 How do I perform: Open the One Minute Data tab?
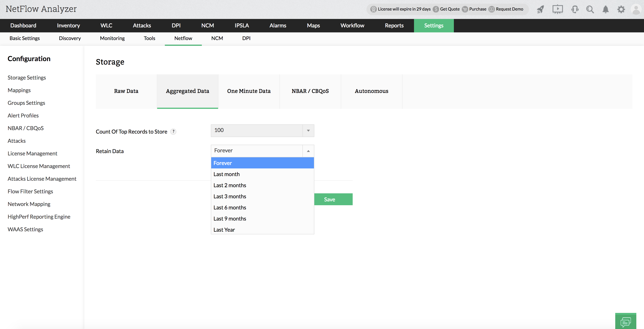click(249, 91)
